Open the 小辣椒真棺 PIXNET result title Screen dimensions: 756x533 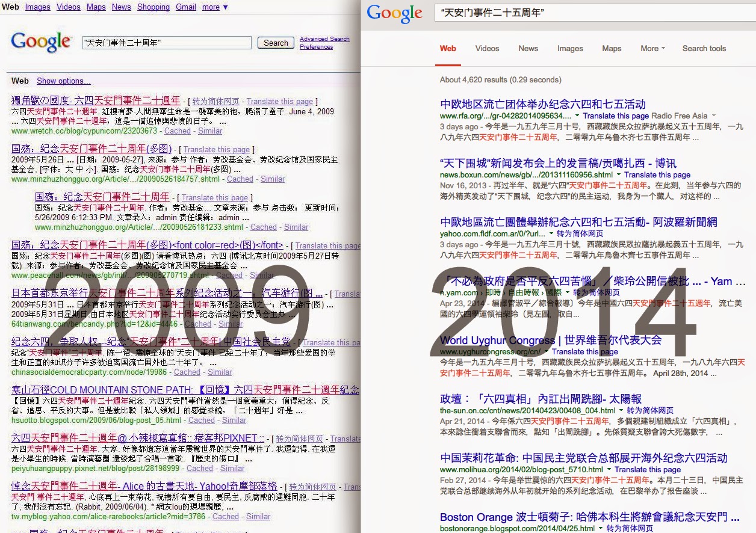click(138, 438)
